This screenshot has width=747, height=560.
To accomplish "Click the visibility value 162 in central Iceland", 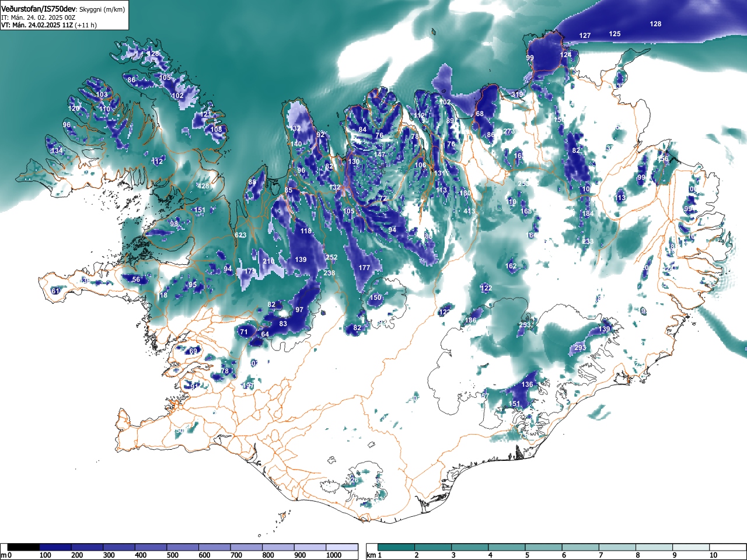I will (x=511, y=266).
